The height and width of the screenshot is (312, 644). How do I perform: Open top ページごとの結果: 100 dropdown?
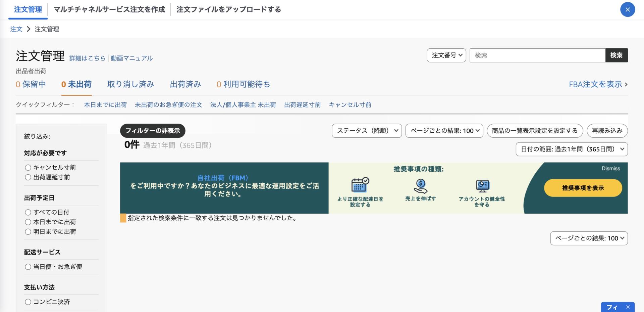pyautogui.click(x=444, y=131)
